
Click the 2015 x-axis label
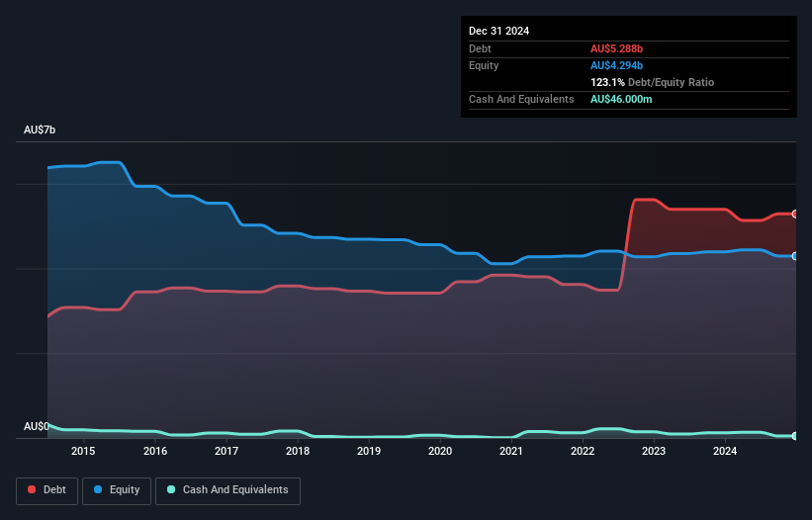tap(83, 451)
